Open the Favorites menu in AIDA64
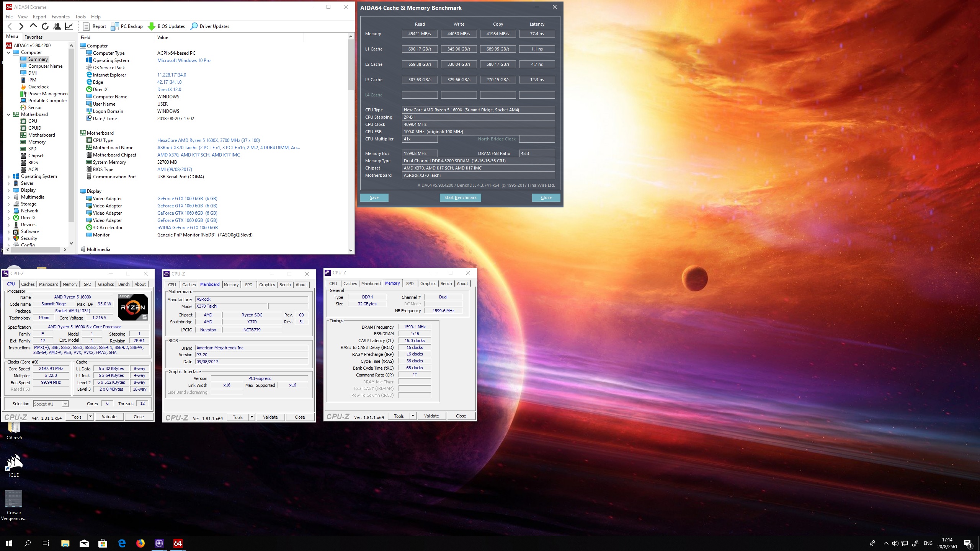The height and width of the screenshot is (551, 980). tap(60, 16)
